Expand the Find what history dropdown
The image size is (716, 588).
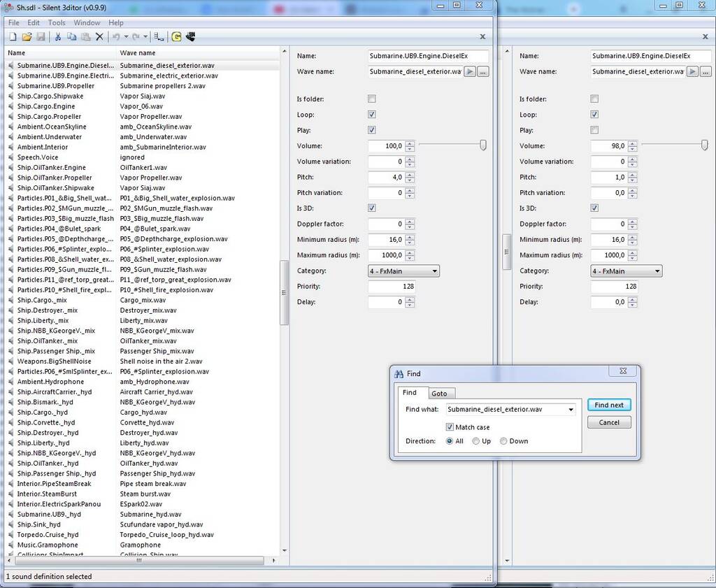pos(571,410)
